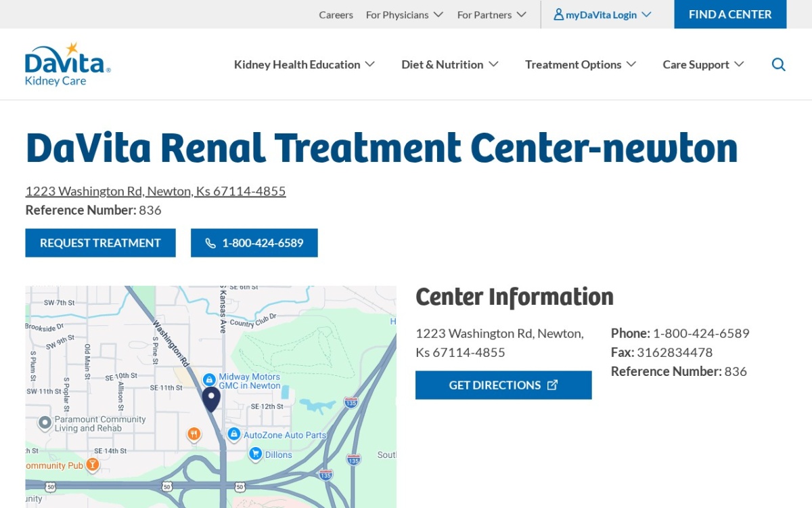Expand the For Physicians dropdown arrow
The width and height of the screenshot is (812, 508).
(x=438, y=14)
